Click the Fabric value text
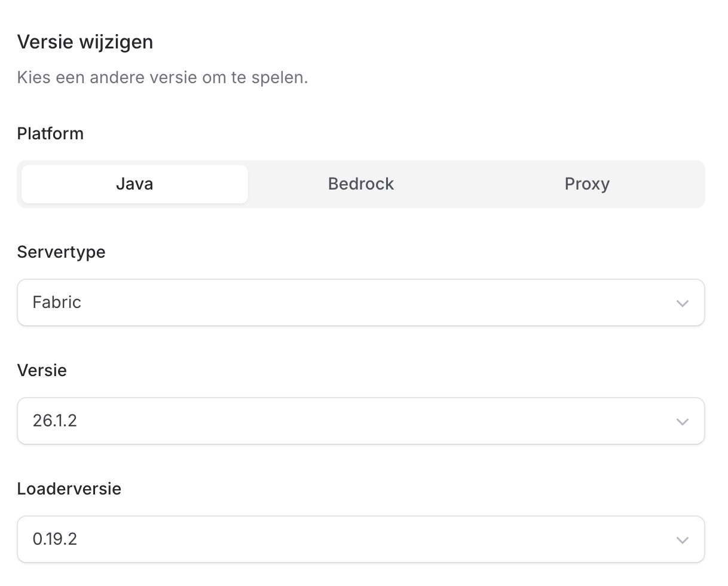Screen dimensions: 728x586 (57, 303)
